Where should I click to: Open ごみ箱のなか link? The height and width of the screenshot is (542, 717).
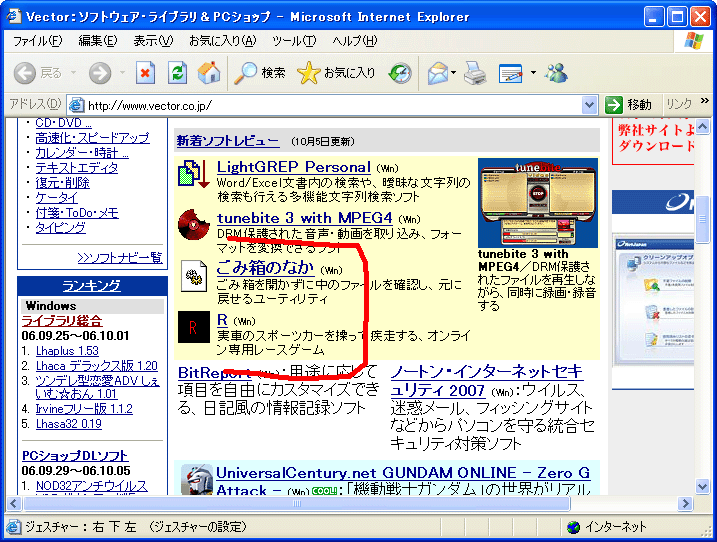pyautogui.click(x=265, y=268)
